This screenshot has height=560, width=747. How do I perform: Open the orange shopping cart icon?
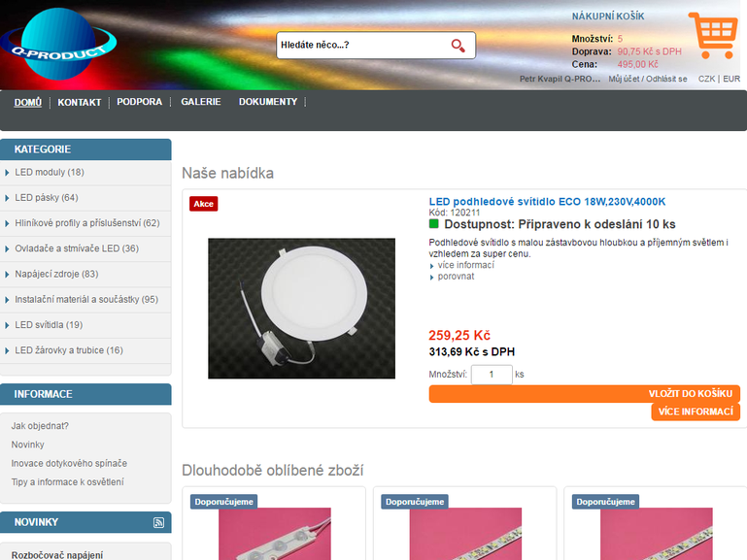tap(711, 36)
